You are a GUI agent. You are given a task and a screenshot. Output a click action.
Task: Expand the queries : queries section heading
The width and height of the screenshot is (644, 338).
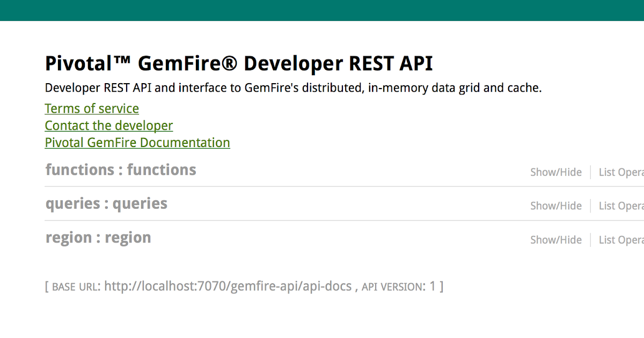[106, 204]
